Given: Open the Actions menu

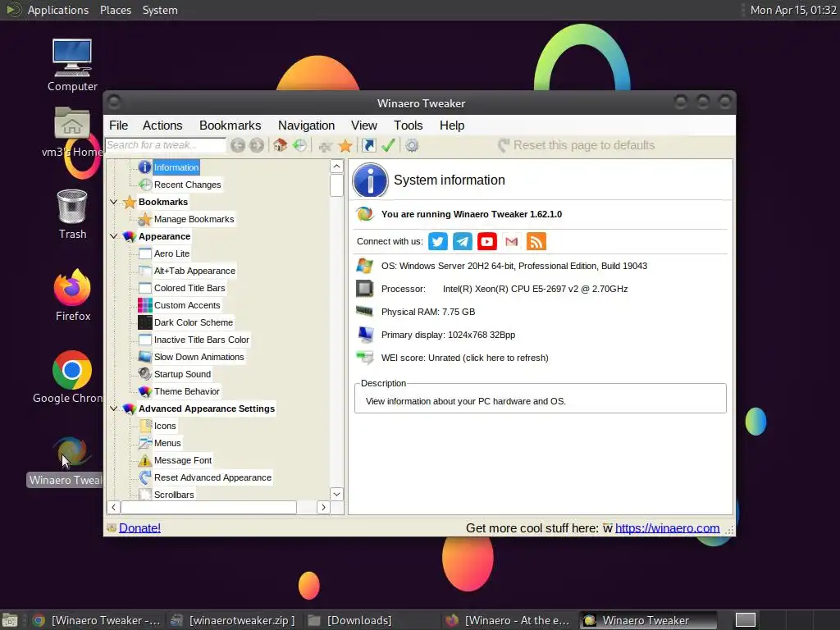Looking at the screenshot, I should click(162, 126).
